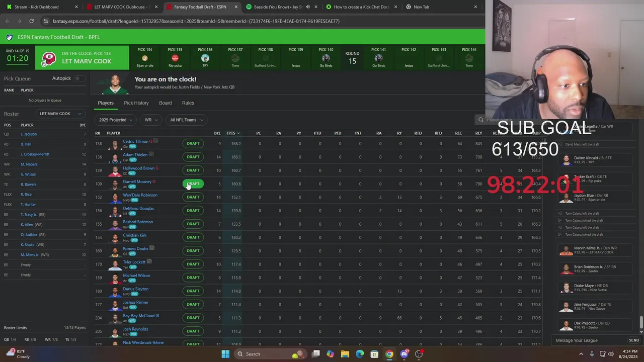The height and width of the screenshot is (362, 644).
Task: Open the 2025 Projected dropdown
Action: click(x=115, y=120)
